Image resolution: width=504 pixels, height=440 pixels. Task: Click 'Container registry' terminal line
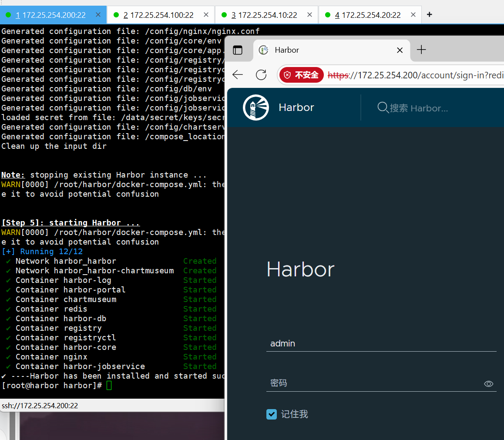click(58, 328)
